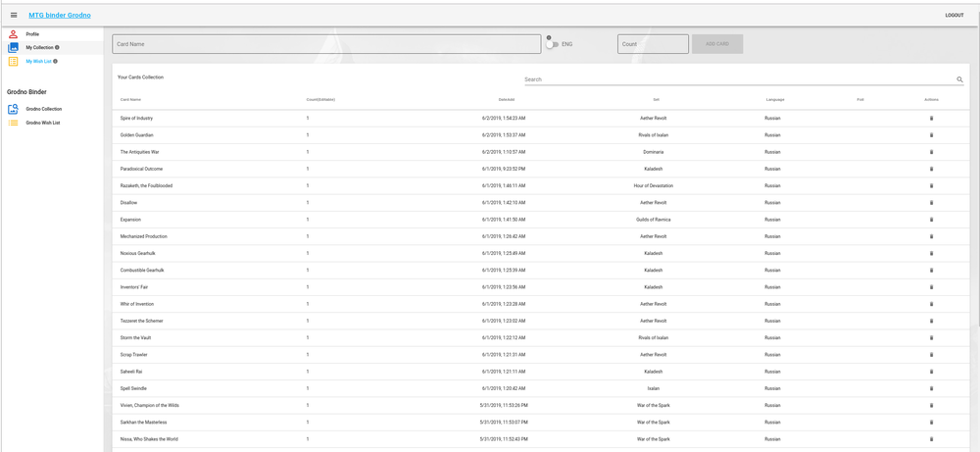Viewport: 980px width, 452px height.
Task: Click info icon next to My Collection
Action: coord(57,47)
